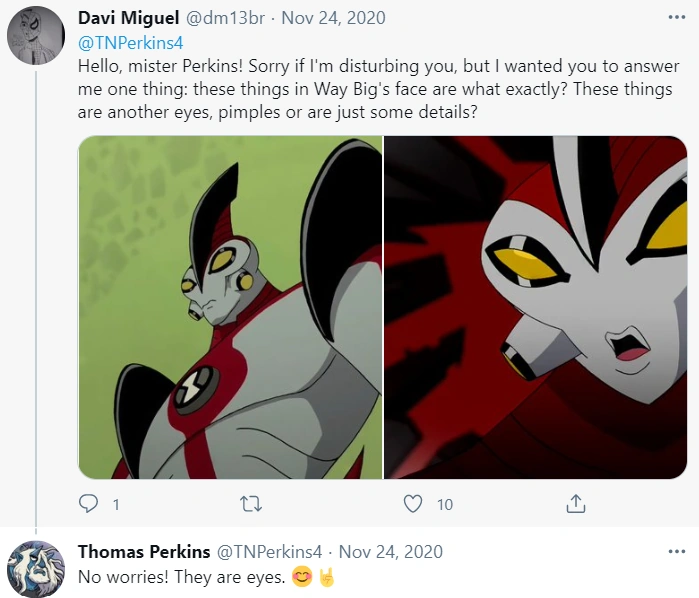The image size is (699, 598).
Task: Open more options on Davi Miguel's tweet
Action: [x=677, y=18]
